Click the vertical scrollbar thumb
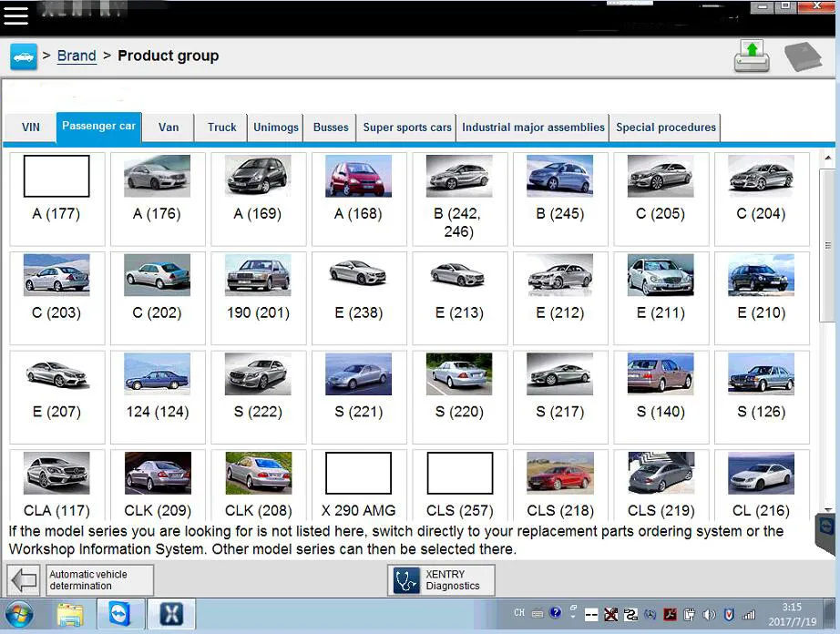 tap(827, 245)
